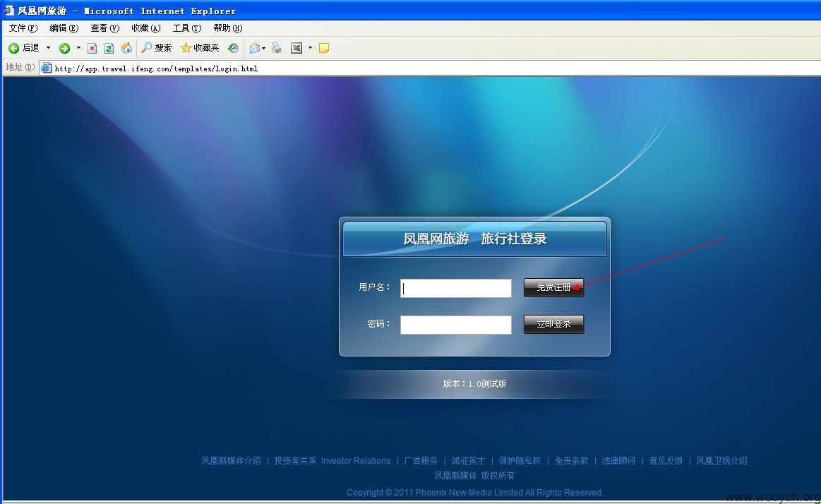The height and width of the screenshot is (504, 821).
Task: Open the 意见反馈 footer link
Action: pos(666,460)
